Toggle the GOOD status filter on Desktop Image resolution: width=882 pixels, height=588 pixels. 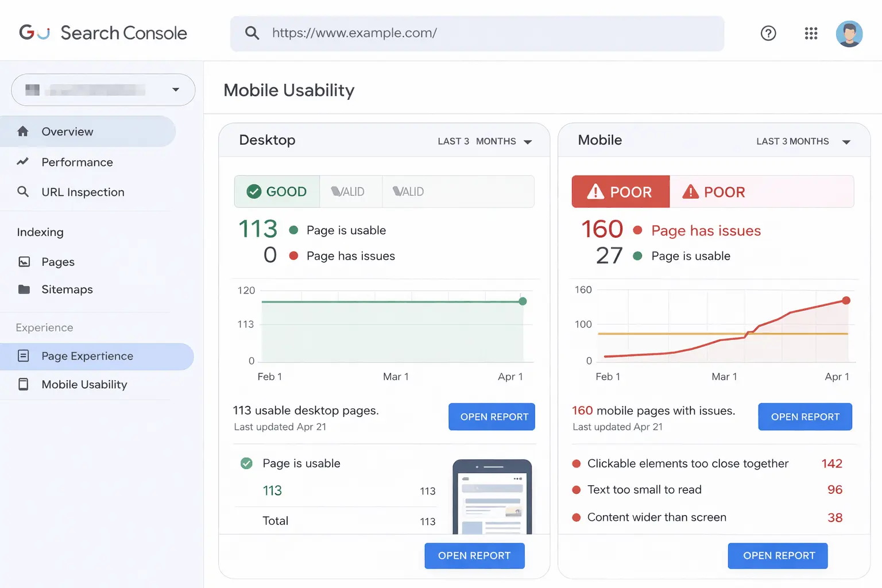tap(277, 191)
